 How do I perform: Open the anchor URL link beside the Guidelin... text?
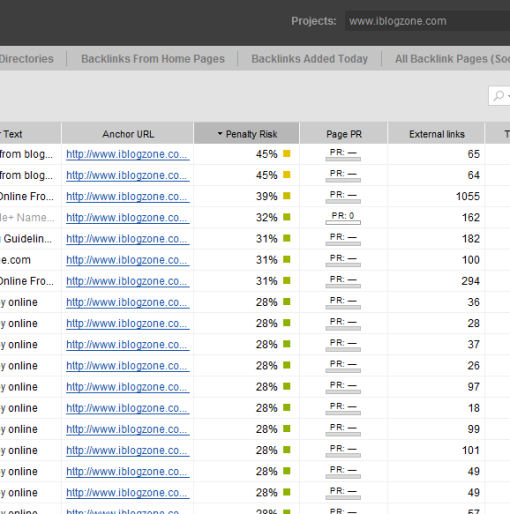[x=128, y=239]
